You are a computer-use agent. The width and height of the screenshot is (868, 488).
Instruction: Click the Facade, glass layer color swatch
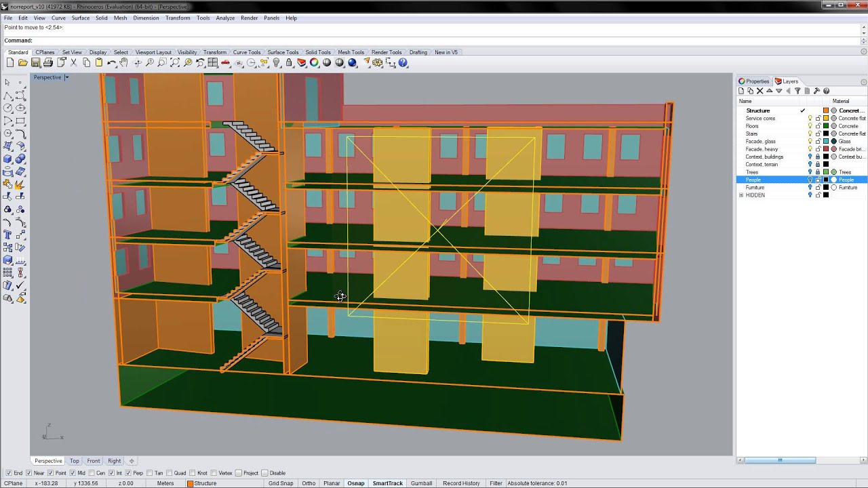click(826, 142)
